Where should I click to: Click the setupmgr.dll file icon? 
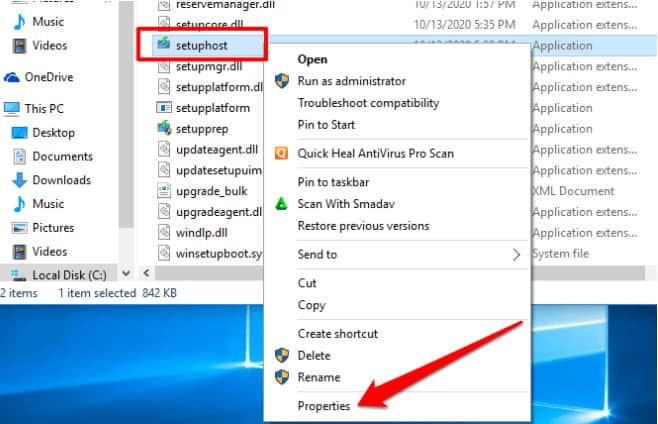(164, 66)
